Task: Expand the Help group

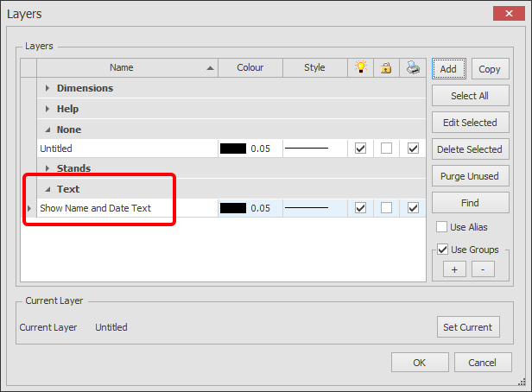Action: 47,109
